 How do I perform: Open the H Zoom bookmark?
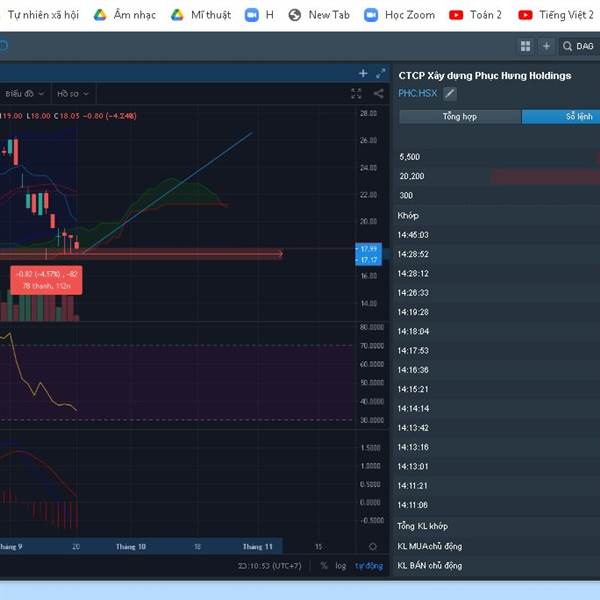pos(259,15)
